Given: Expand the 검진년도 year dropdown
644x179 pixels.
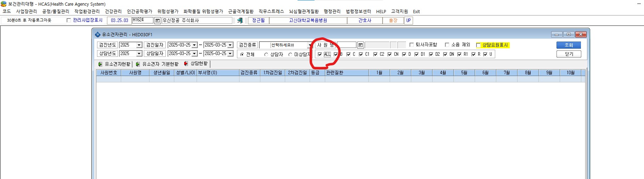Looking at the screenshot, I should 139,45.
